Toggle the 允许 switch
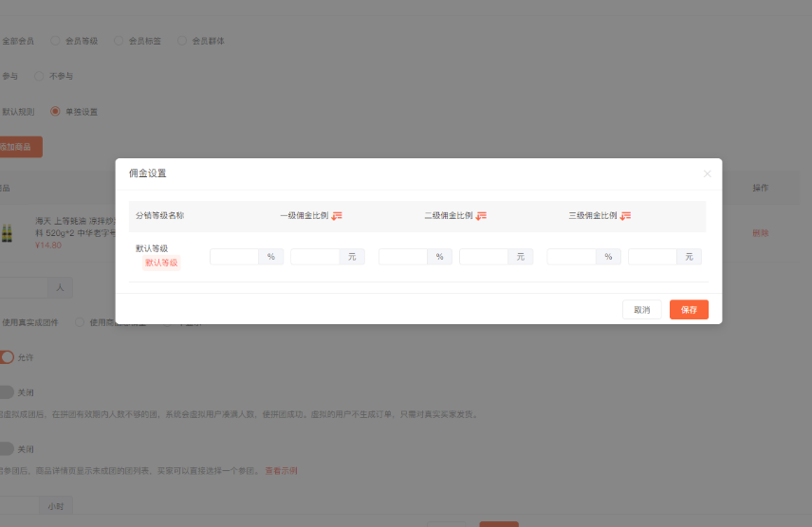Viewport: 812px width, 527px height. click(7, 357)
